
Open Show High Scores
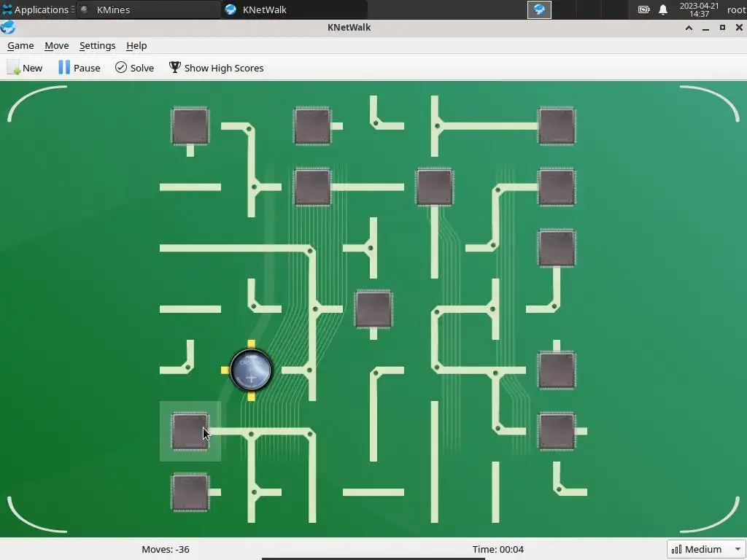[x=216, y=68]
